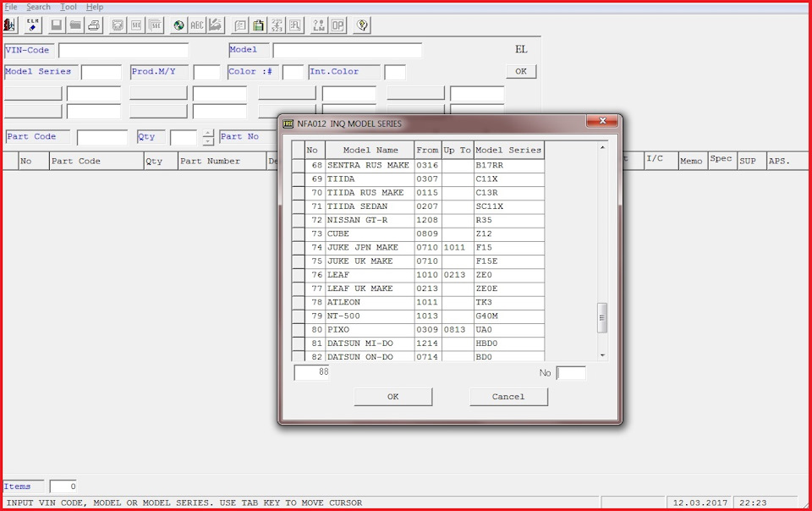Select row marker for 73 CUBE
This screenshot has height=511, width=812.
pos(298,234)
